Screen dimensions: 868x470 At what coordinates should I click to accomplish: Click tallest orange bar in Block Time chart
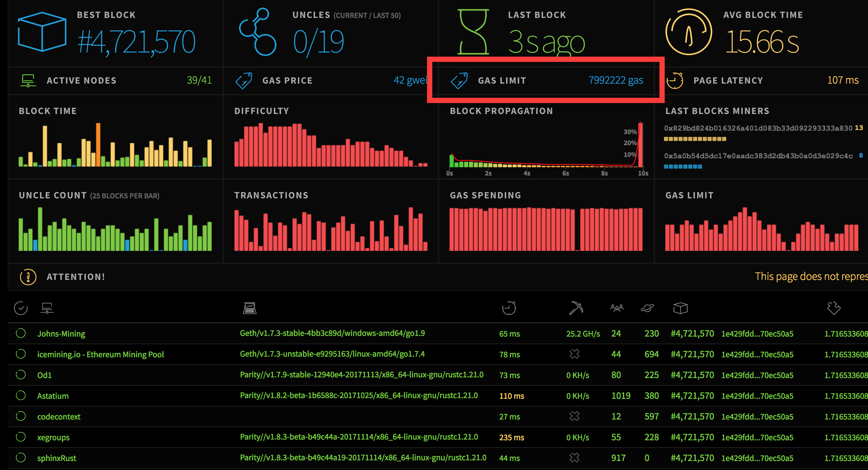98,144
